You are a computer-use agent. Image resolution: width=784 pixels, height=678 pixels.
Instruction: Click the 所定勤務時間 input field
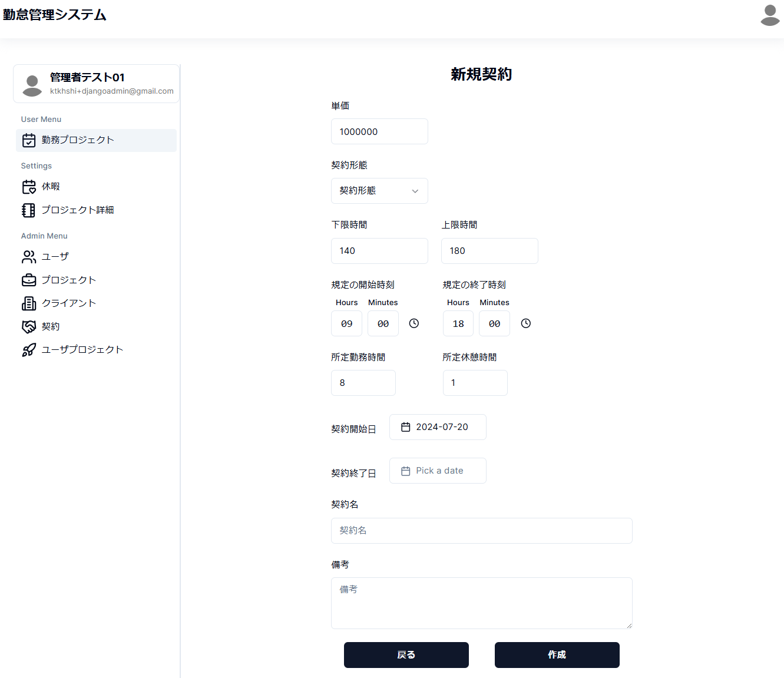pos(363,383)
